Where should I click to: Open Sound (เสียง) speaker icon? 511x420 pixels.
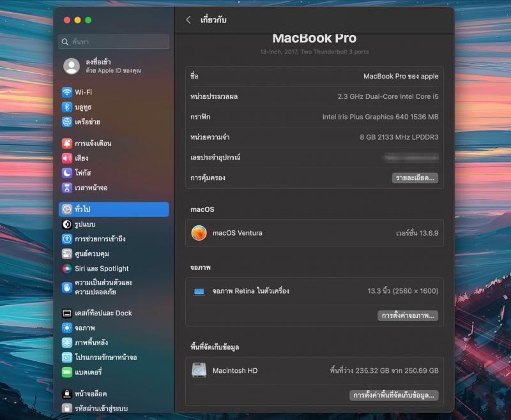pyautogui.click(x=67, y=158)
